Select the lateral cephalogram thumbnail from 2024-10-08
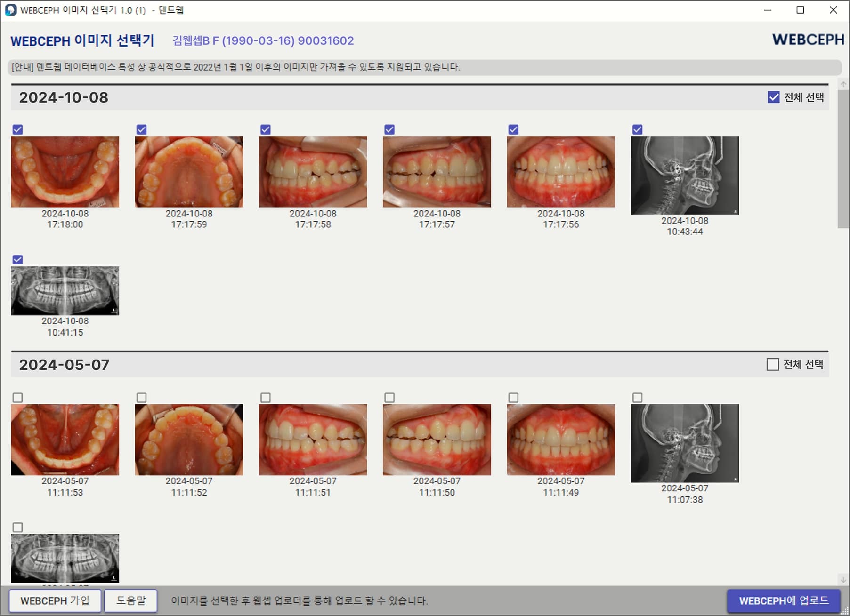This screenshot has height=616, width=850. [x=684, y=175]
